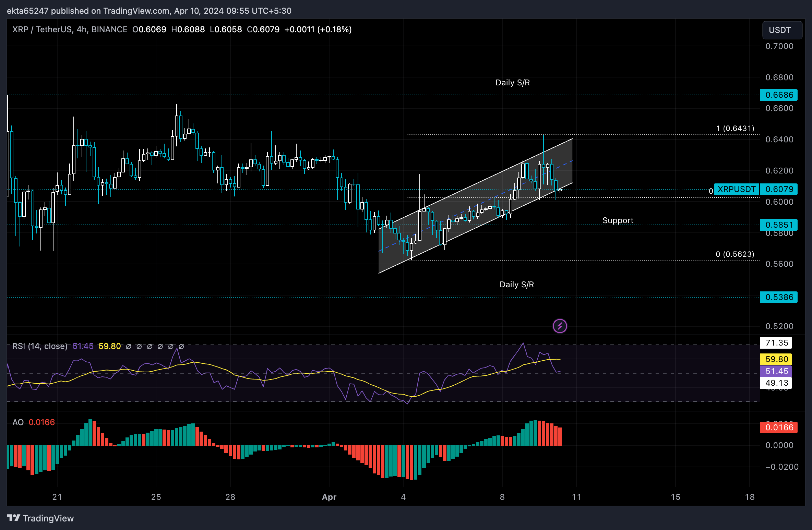Click the 0.5386 price level label
The image size is (812, 530).
click(x=779, y=297)
